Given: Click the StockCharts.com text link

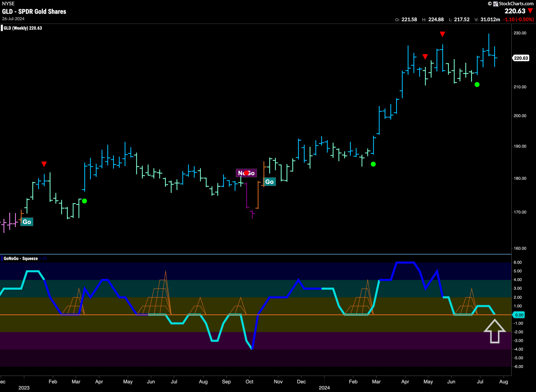Looking at the screenshot, I should (x=516, y=4).
